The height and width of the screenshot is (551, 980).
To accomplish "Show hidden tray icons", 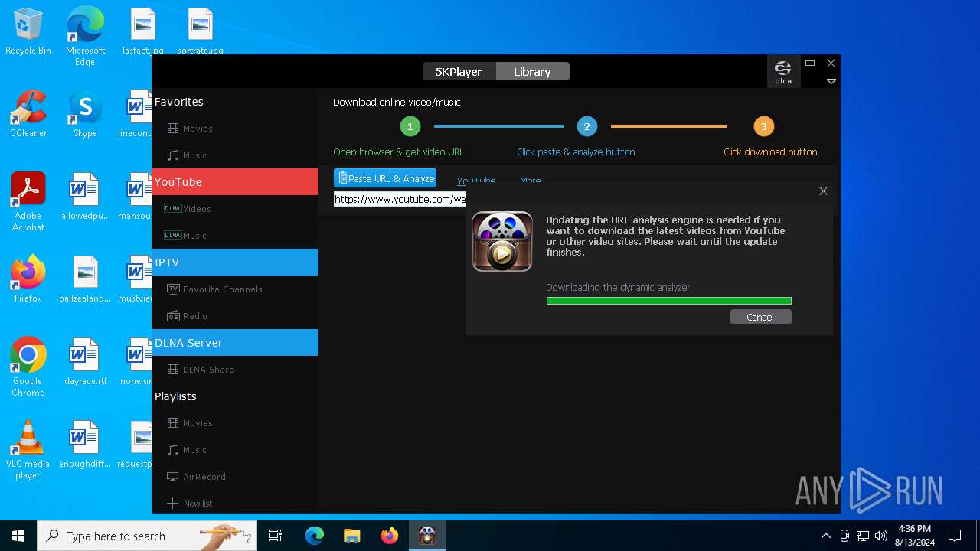I will click(825, 536).
